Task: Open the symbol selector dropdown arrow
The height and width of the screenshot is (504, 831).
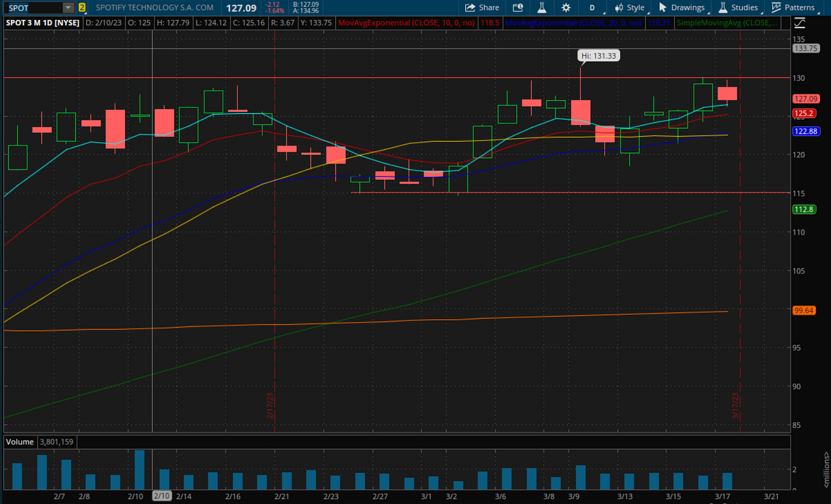Action: [68, 8]
